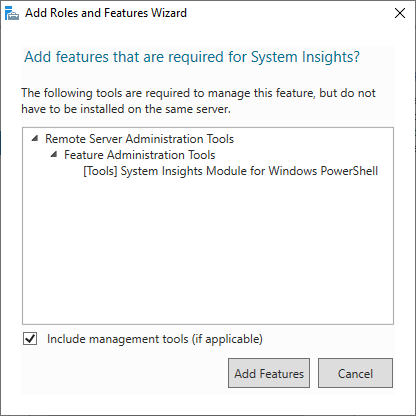
Task: Click the 'installed on the same server' line
Action: pos(126,109)
